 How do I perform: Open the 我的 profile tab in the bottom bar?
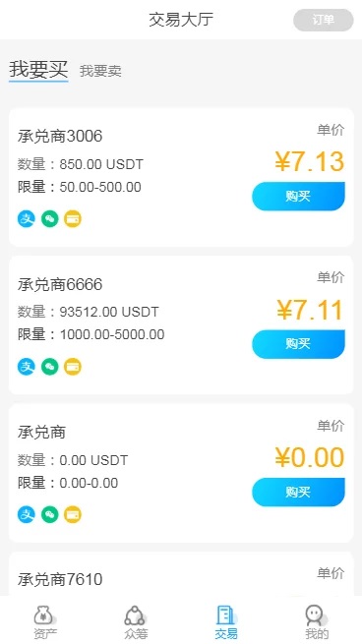[x=317, y=622]
